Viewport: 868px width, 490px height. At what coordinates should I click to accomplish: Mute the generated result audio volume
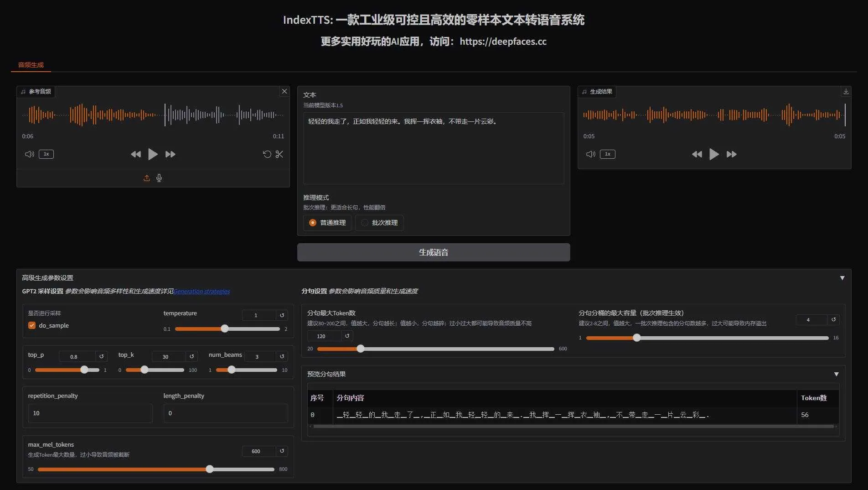click(590, 154)
